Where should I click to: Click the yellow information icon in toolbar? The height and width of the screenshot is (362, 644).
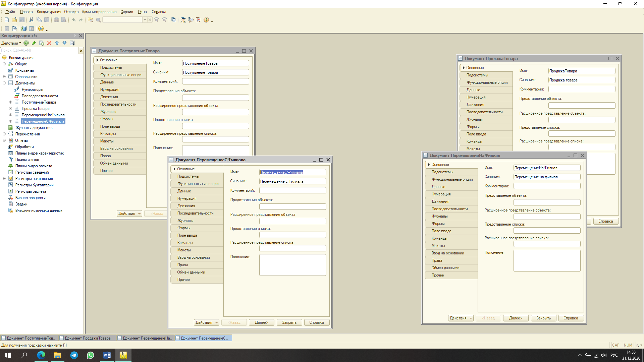[x=206, y=20]
